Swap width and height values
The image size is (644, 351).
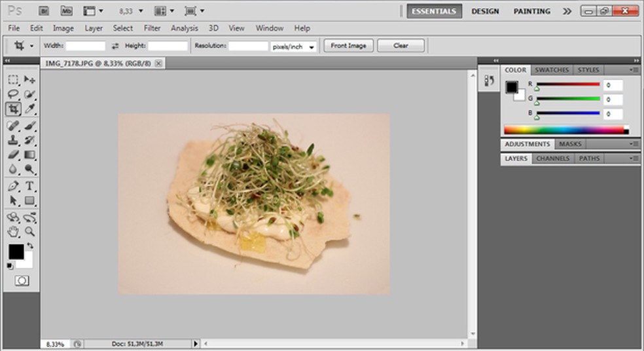coord(115,46)
